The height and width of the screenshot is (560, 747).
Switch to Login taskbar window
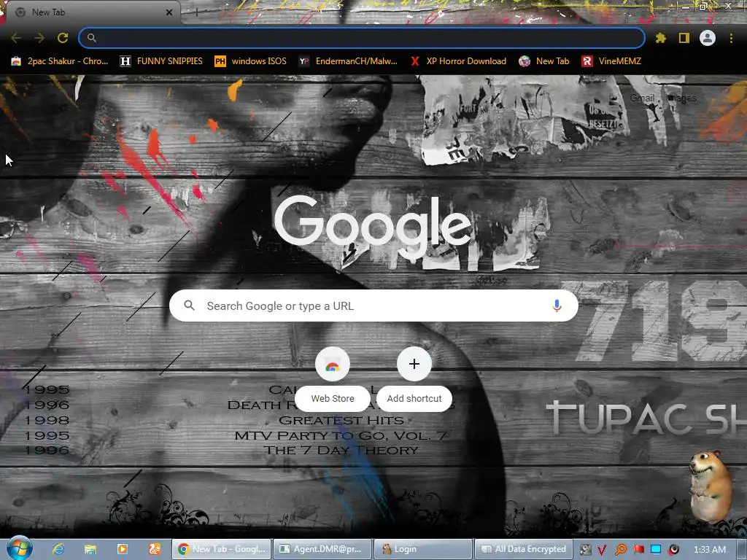coord(423,549)
